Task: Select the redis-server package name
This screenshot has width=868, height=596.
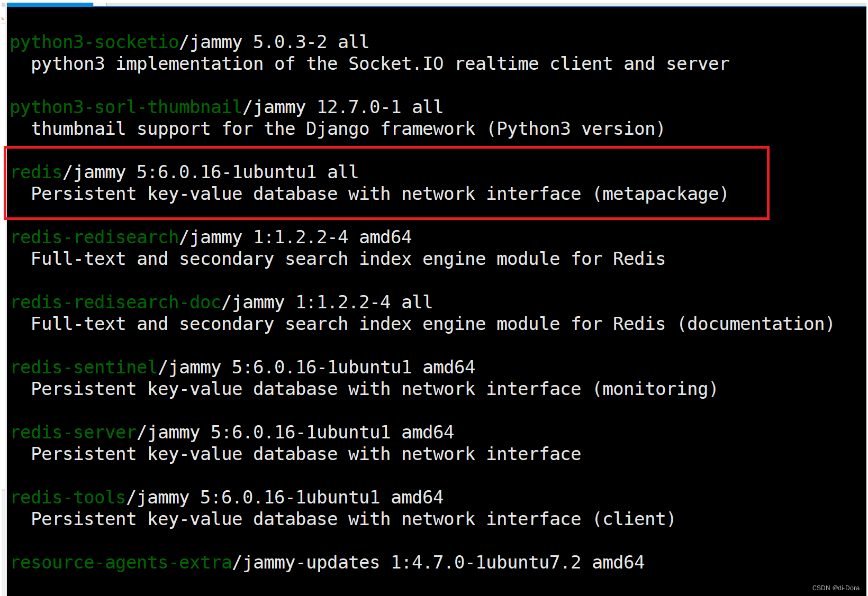Action: click(74, 433)
